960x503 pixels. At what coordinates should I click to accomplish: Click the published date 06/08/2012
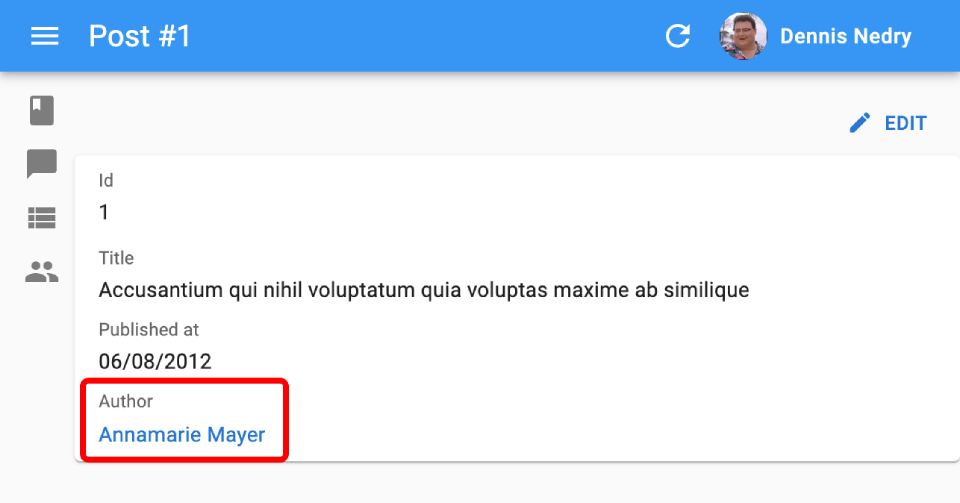[x=155, y=361]
